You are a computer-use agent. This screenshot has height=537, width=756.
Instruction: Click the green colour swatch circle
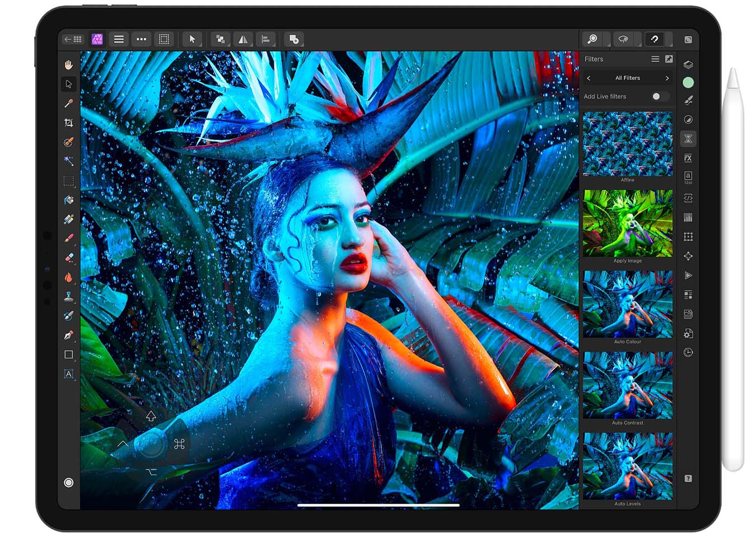[688, 83]
